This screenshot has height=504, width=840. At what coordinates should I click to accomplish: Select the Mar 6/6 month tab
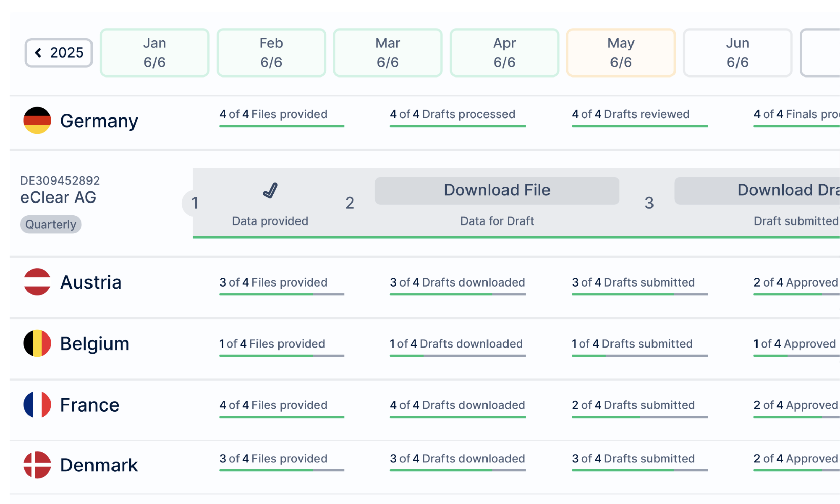pos(388,53)
